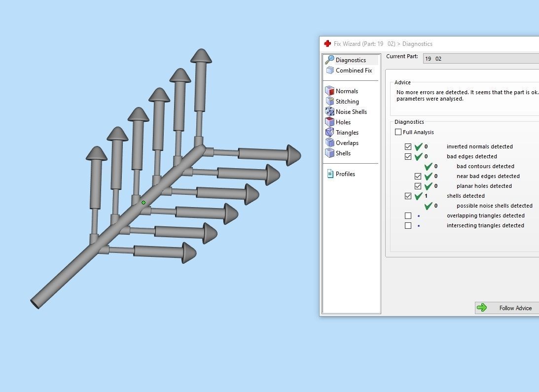The height and width of the screenshot is (392, 539).
Task: Click the 'intersecting triangles detected' label
Action: click(x=485, y=225)
